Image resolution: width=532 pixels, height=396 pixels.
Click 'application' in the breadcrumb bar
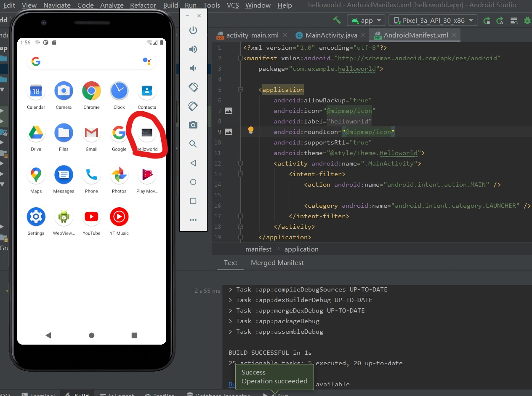[301, 249]
